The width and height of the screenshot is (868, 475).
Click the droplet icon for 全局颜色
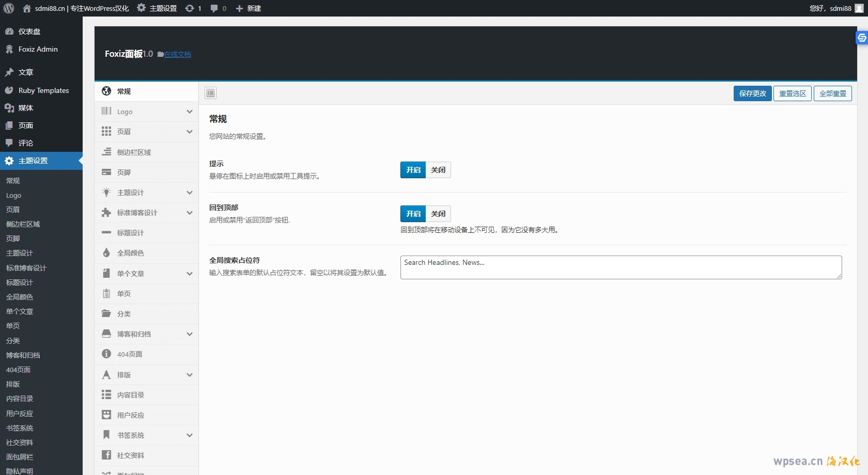click(x=106, y=252)
